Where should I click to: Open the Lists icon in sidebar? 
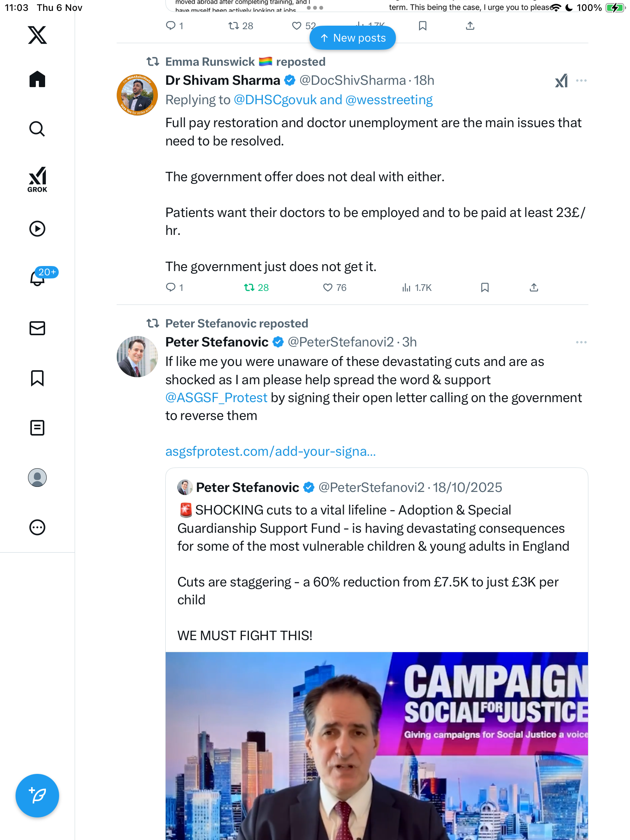point(37,428)
